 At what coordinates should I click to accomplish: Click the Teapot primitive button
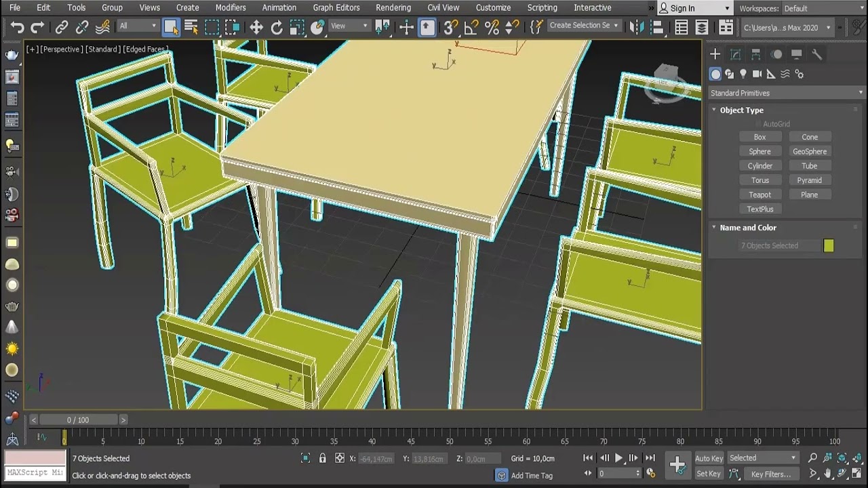(x=759, y=195)
